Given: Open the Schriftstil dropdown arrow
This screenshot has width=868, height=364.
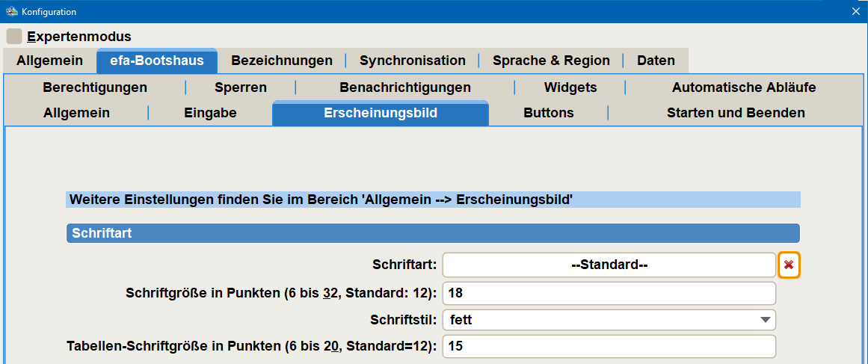Looking at the screenshot, I should tap(765, 320).
